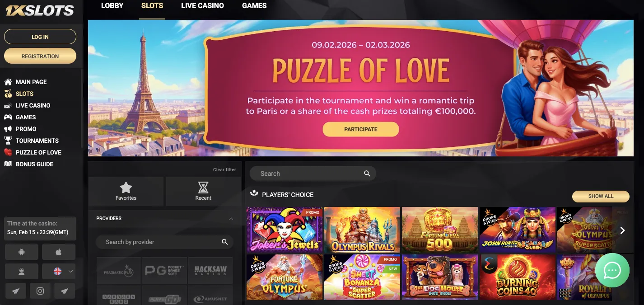The image size is (644, 305).
Task: Click the Participate banner button
Action: (x=361, y=129)
